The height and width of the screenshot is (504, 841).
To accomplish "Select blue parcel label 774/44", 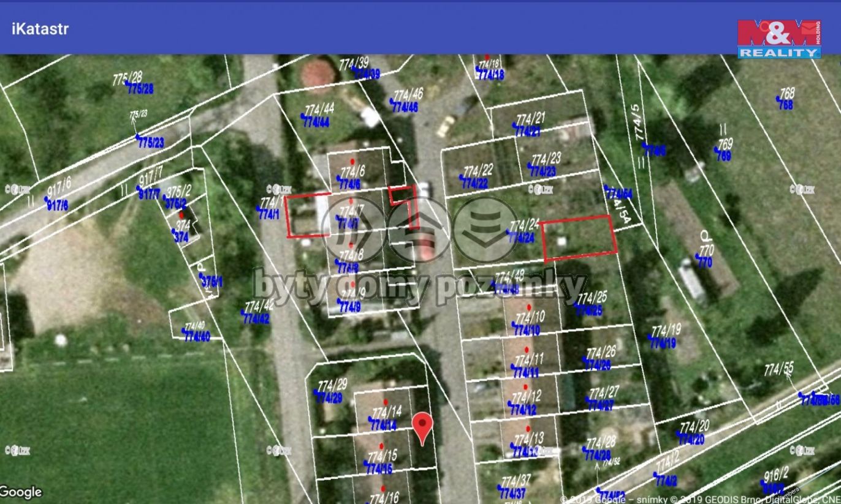I will (316, 122).
